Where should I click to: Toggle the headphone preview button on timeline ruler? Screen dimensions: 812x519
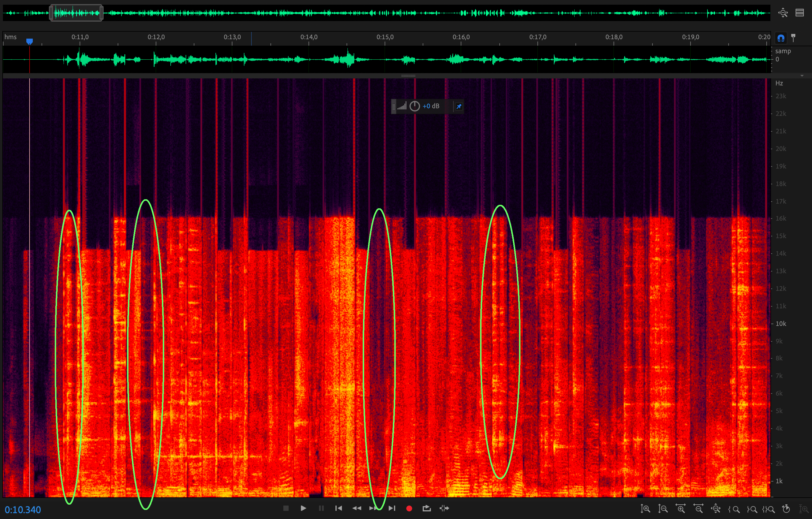[x=781, y=38]
